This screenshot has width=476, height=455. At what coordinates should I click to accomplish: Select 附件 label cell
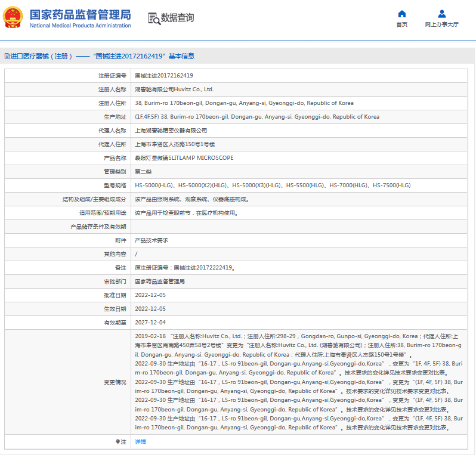[x=67, y=240]
